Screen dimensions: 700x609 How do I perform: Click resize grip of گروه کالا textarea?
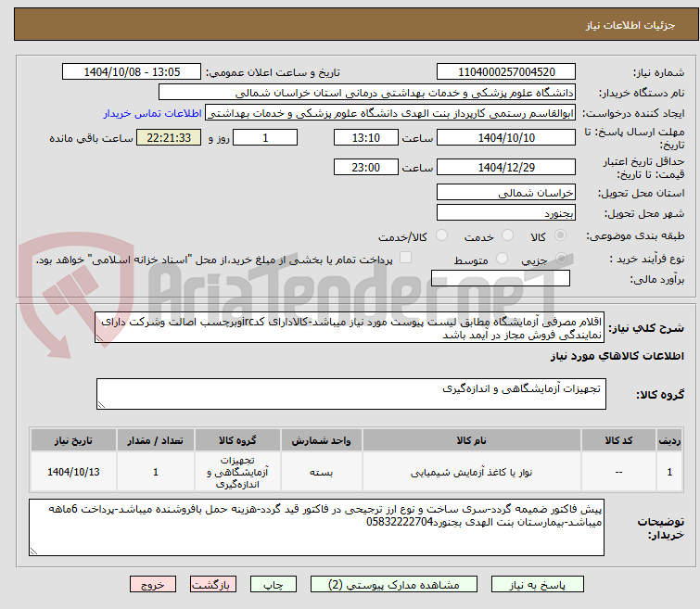click(101, 404)
